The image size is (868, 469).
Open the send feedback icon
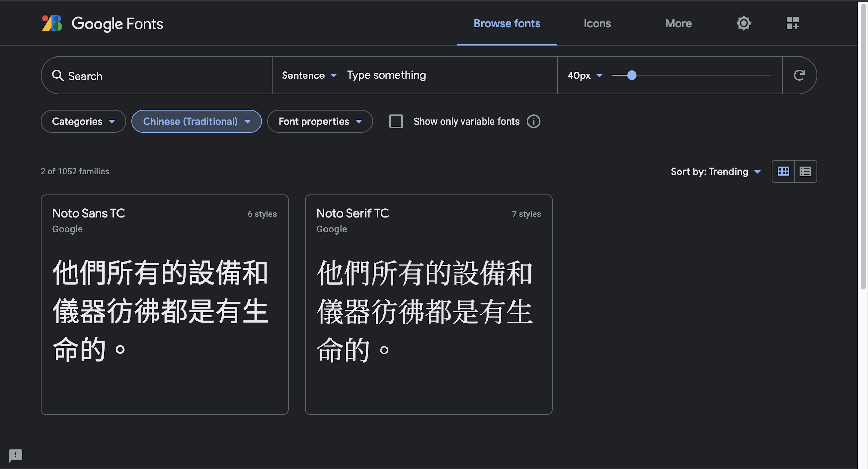click(15, 455)
